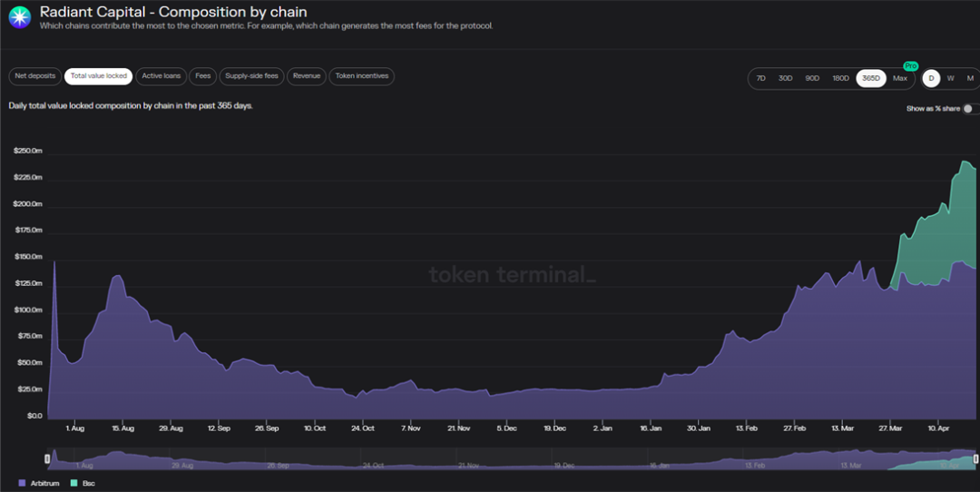980x492 pixels.
Task: Click the green Pro badge
Action: [911, 66]
